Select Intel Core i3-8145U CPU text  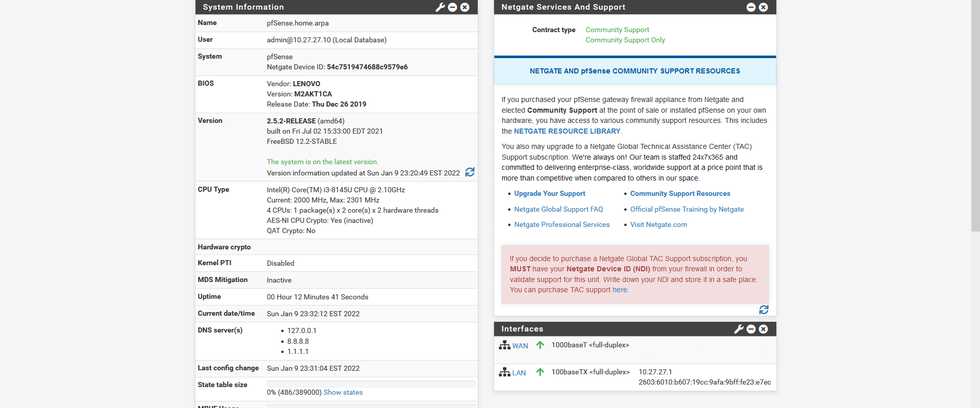point(336,190)
